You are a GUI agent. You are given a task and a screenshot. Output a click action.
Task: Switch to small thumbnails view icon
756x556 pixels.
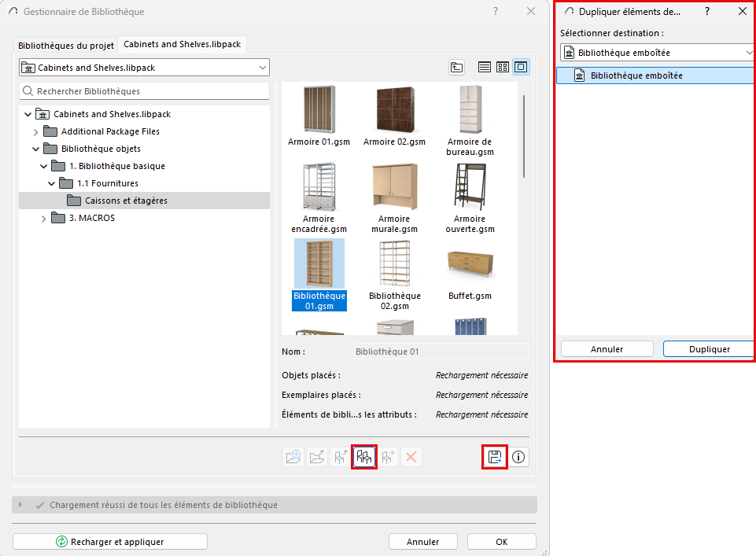(503, 68)
